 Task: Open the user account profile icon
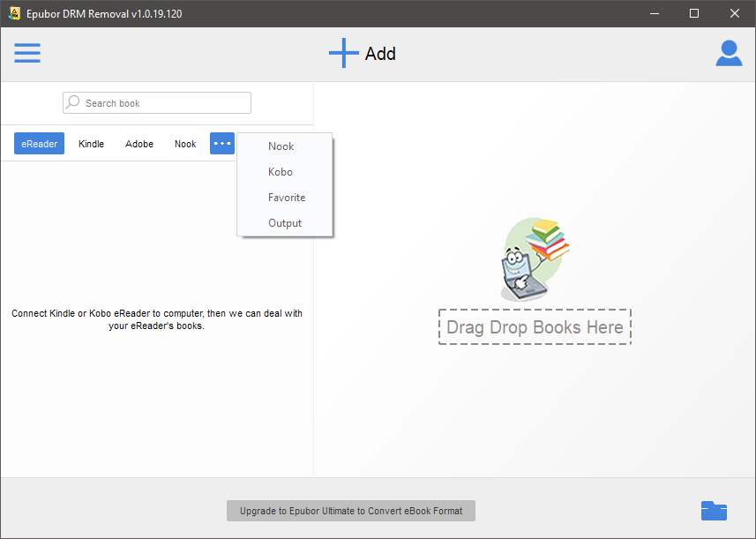click(x=729, y=53)
